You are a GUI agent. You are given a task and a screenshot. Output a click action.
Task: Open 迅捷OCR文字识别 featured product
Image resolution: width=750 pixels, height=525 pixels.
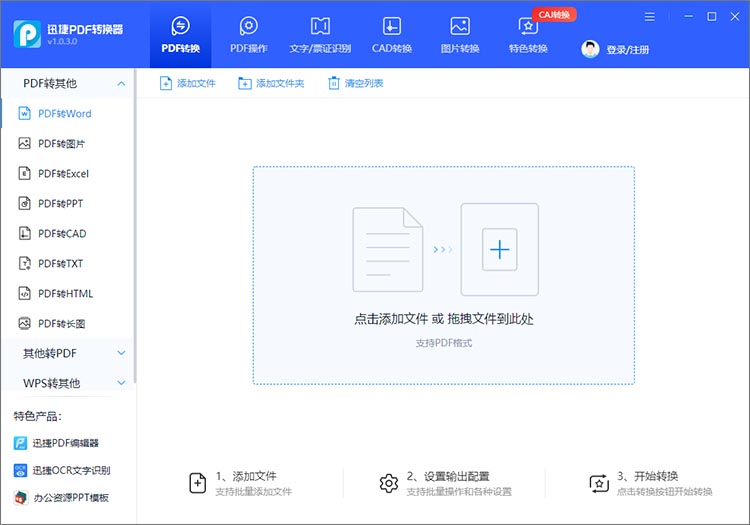click(62, 470)
